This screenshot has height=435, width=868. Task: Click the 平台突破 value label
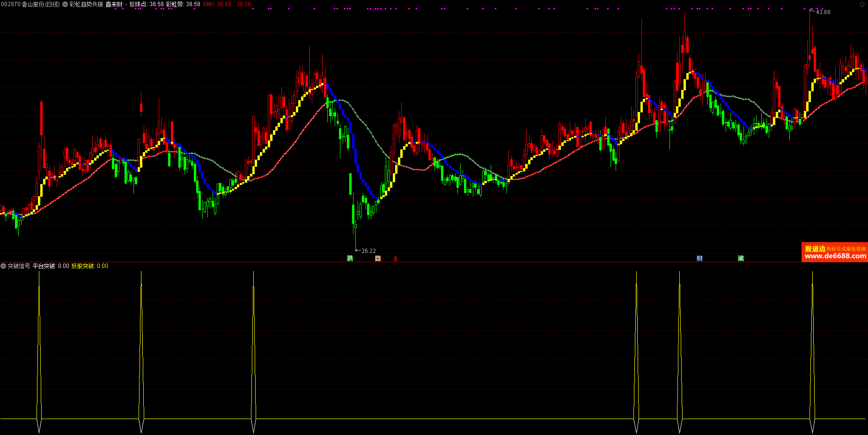pos(51,266)
